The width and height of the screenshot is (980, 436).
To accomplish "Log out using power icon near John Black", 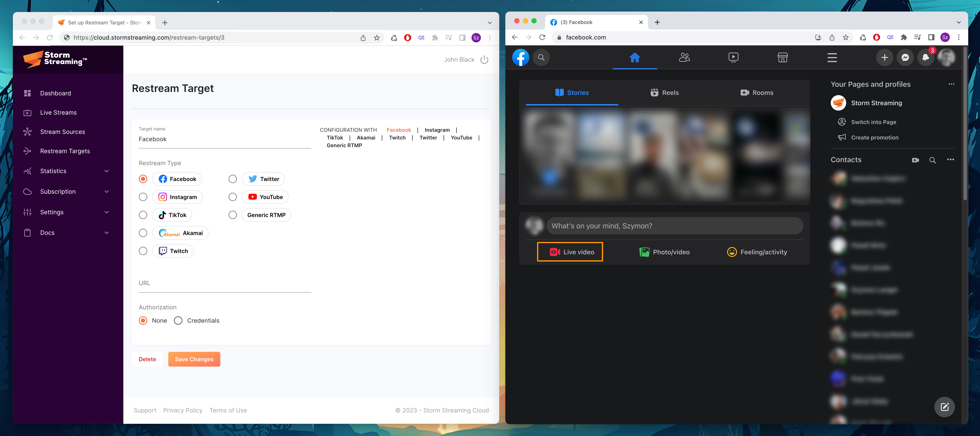I will pos(484,60).
